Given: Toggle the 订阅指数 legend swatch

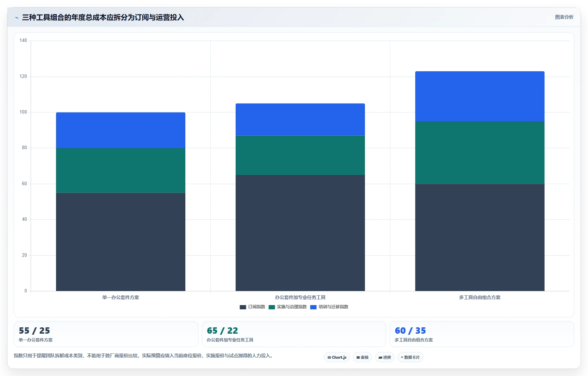Looking at the screenshot, I should pos(243,307).
